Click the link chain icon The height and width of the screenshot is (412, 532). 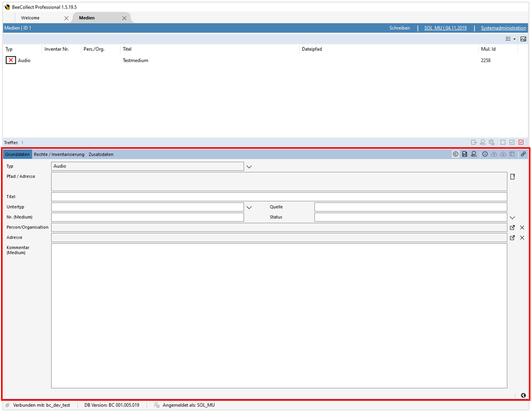pos(523,154)
